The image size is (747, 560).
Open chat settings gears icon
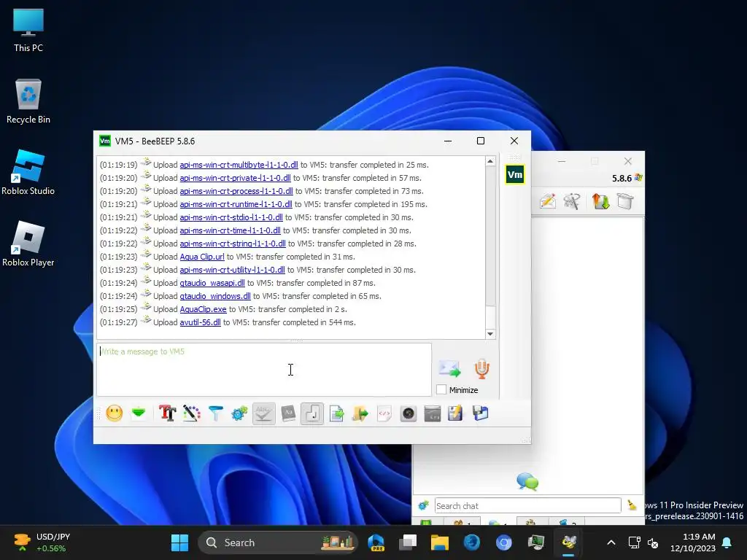[239, 413]
